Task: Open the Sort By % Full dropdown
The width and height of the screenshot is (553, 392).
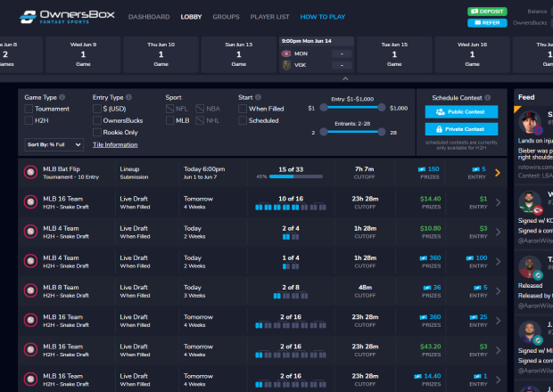Action: [x=54, y=144]
